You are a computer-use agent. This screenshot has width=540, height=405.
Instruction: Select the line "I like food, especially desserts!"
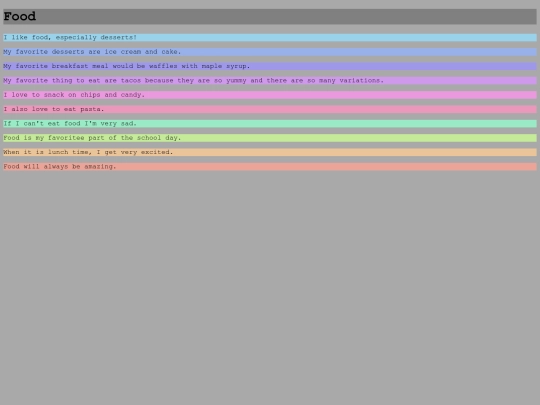(x=270, y=38)
